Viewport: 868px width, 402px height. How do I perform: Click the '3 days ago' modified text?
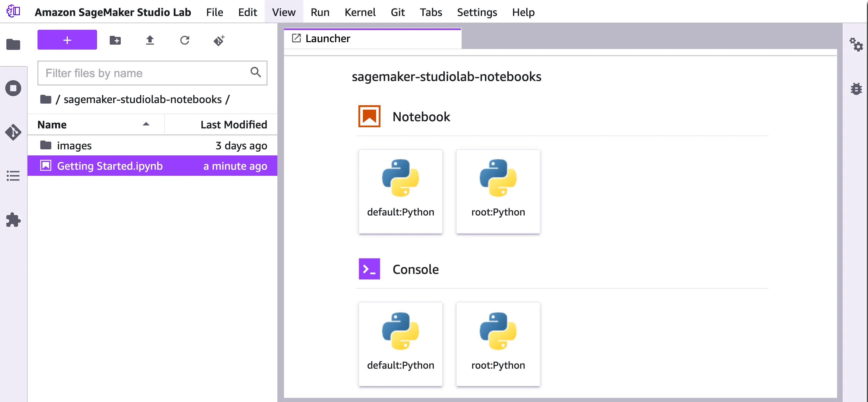[x=241, y=145]
